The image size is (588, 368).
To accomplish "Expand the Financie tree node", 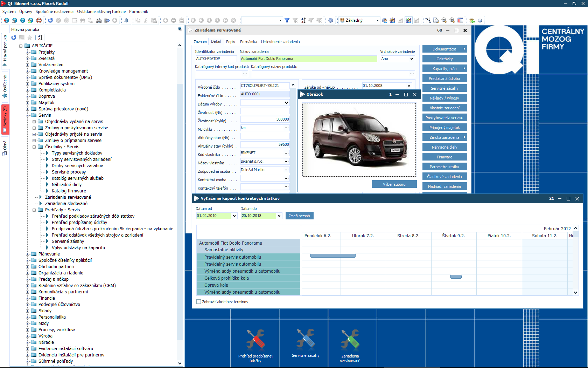I will click(x=28, y=298).
